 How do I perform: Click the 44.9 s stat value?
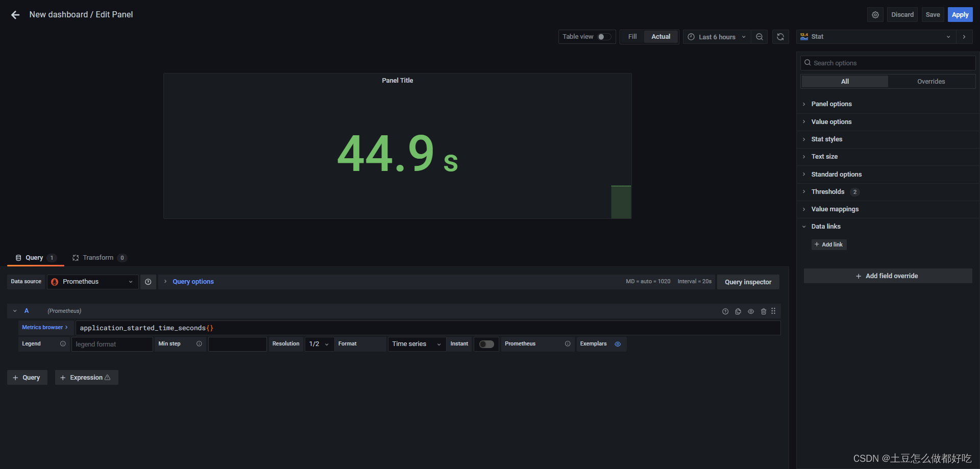click(398, 153)
